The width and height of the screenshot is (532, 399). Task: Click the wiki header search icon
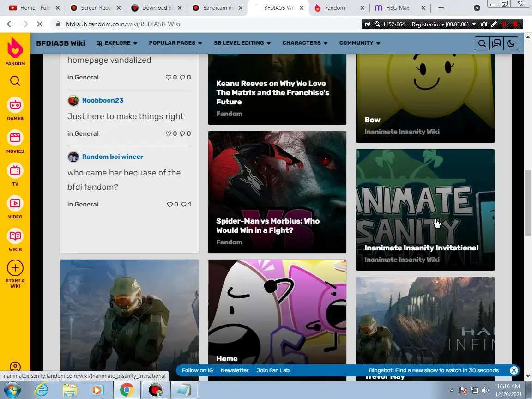(x=482, y=43)
